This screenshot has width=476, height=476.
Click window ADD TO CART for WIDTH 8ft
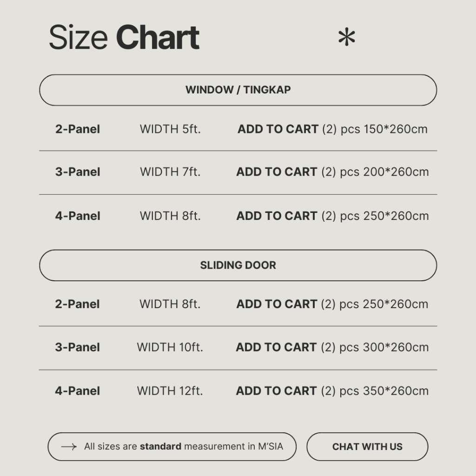277,216
